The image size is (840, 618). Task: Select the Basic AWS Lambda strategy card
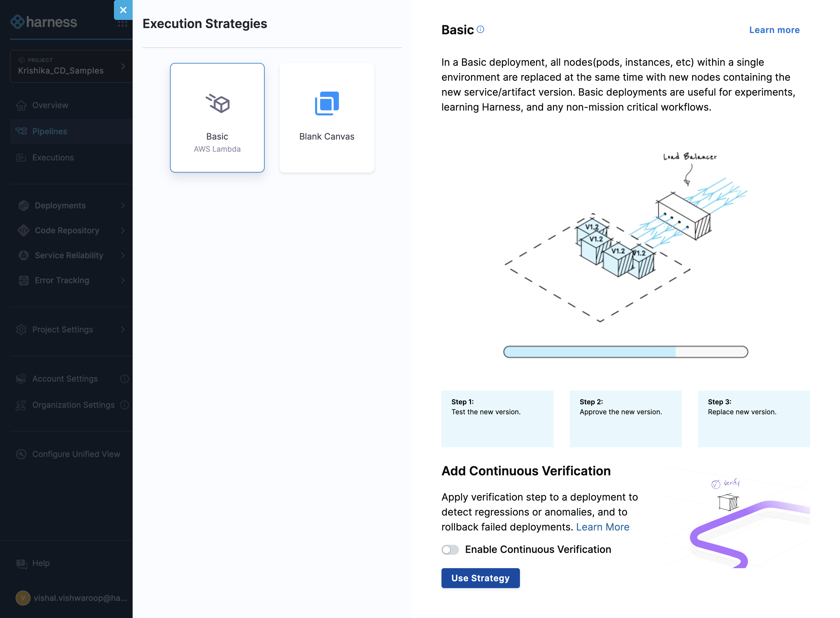217,117
